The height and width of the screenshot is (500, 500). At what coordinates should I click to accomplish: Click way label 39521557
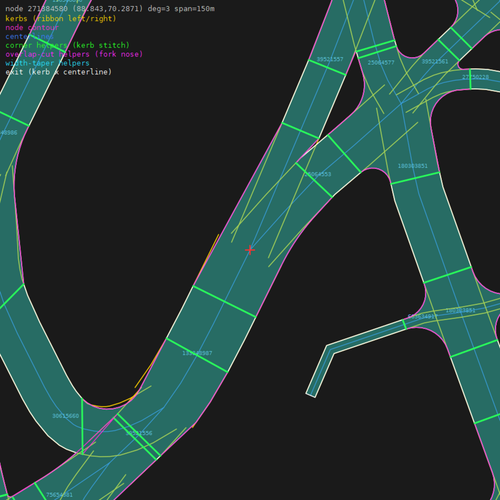[330, 59]
